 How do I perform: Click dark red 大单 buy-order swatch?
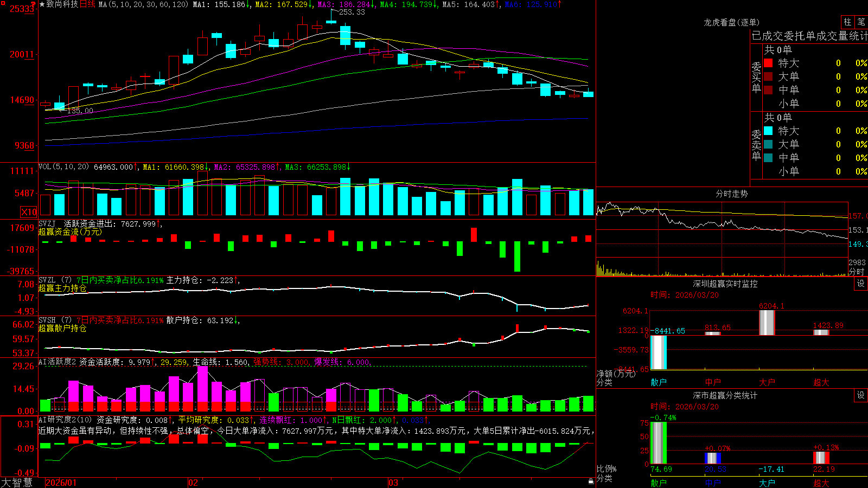coord(768,76)
